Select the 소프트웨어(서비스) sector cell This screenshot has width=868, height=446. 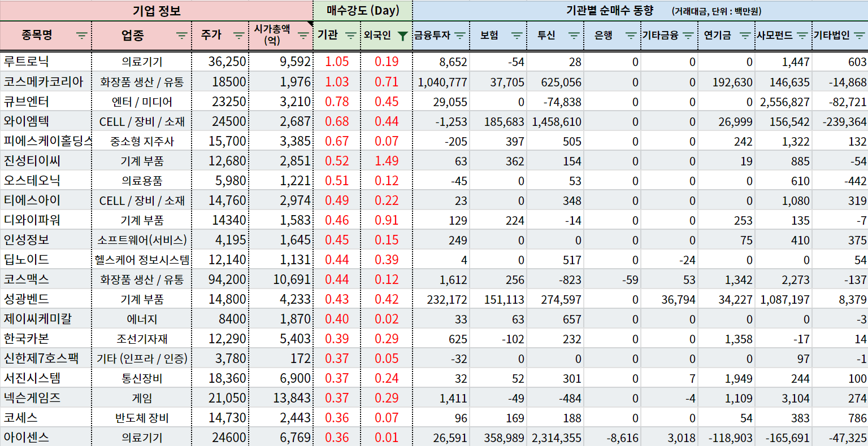point(142,240)
